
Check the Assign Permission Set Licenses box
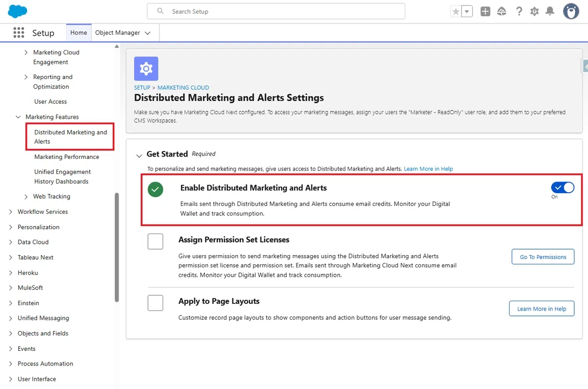coord(155,241)
